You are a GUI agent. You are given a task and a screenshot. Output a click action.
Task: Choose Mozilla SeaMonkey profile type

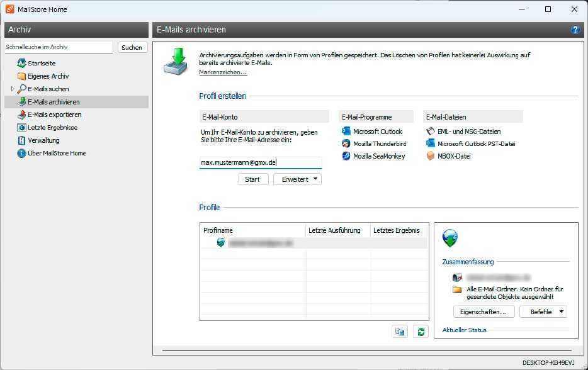pos(379,156)
